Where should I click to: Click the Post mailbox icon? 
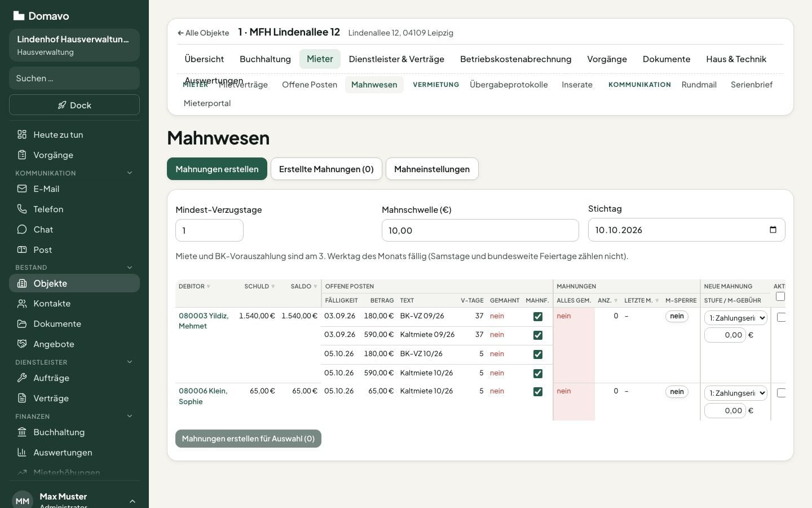[x=22, y=249]
